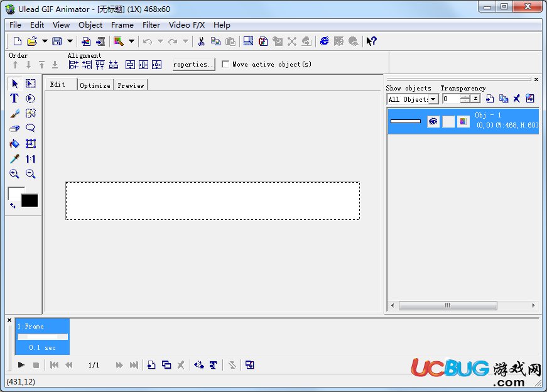Select the Eraser tool
This screenshot has width=547, height=392.
pos(14,128)
